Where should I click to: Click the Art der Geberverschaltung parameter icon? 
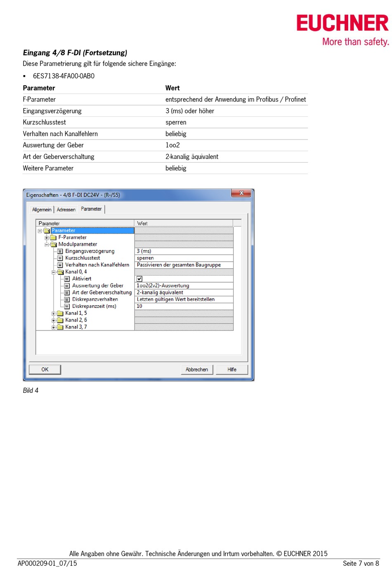(67, 293)
